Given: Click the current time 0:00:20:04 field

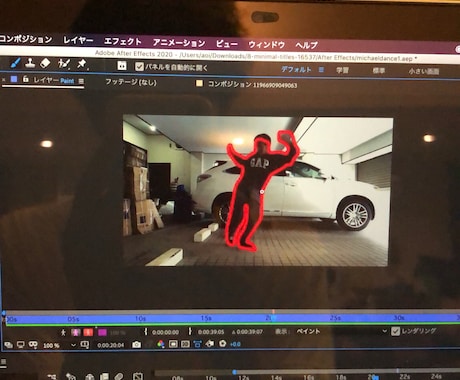Looking at the screenshot, I should (111, 345).
